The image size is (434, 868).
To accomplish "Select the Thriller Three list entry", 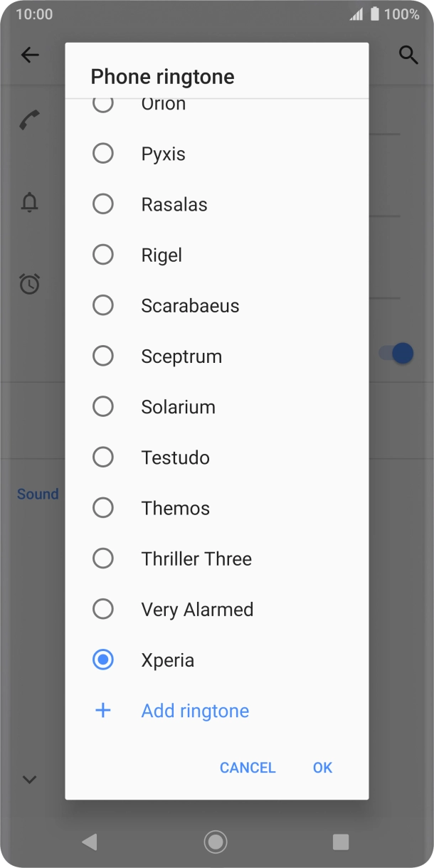I will coord(196,559).
